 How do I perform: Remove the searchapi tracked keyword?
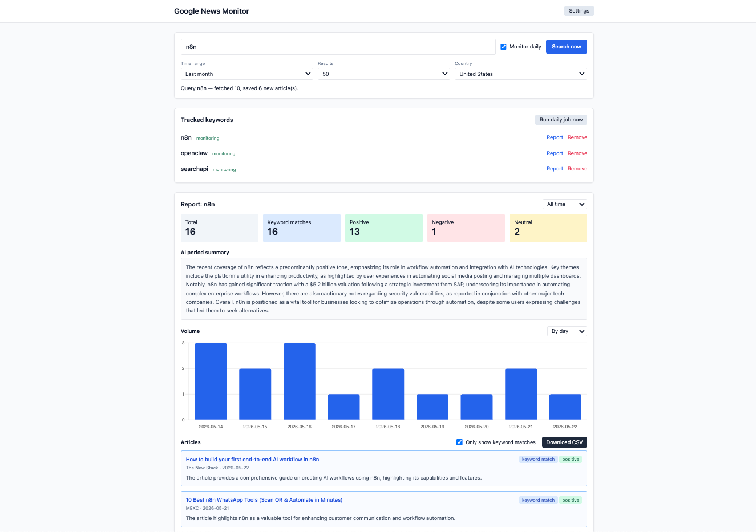point(577,169)
